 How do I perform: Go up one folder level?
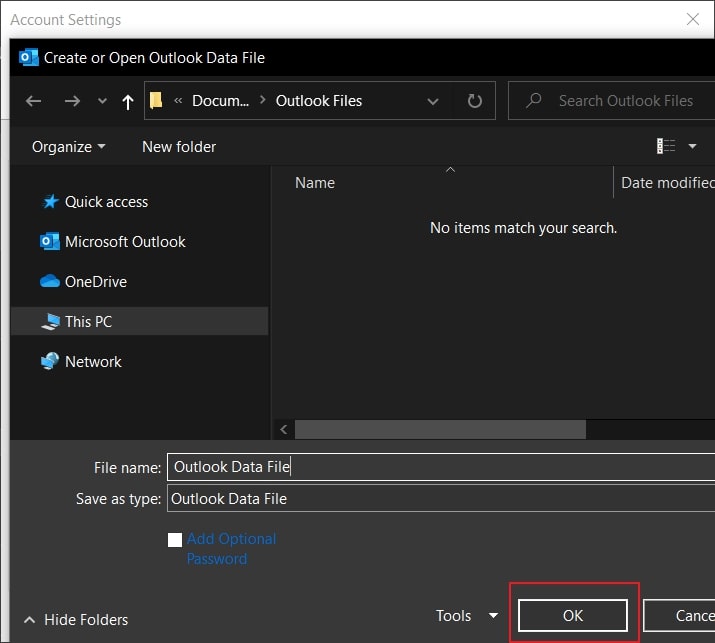(x=128, y=101)
